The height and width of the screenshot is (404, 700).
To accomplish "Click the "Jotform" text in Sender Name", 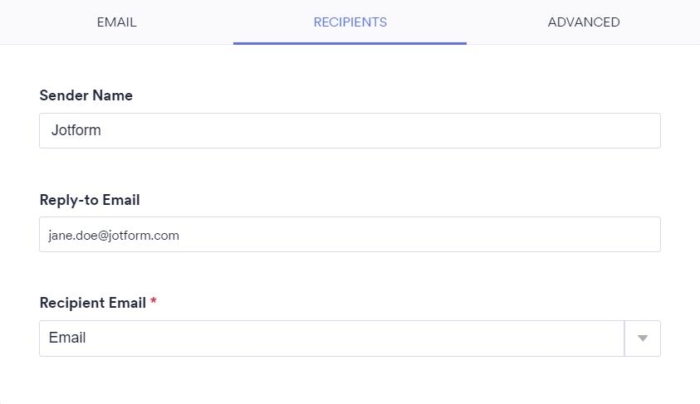I will click(x=76, y=131).
